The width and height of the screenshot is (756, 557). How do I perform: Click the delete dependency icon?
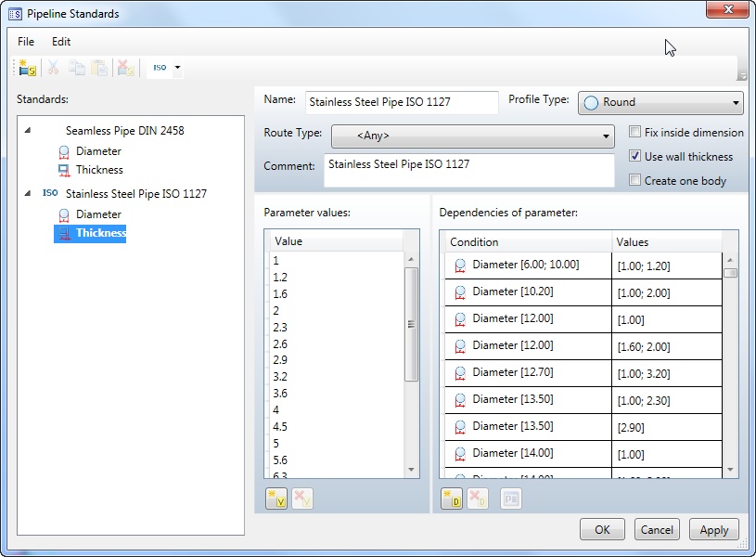478,499
